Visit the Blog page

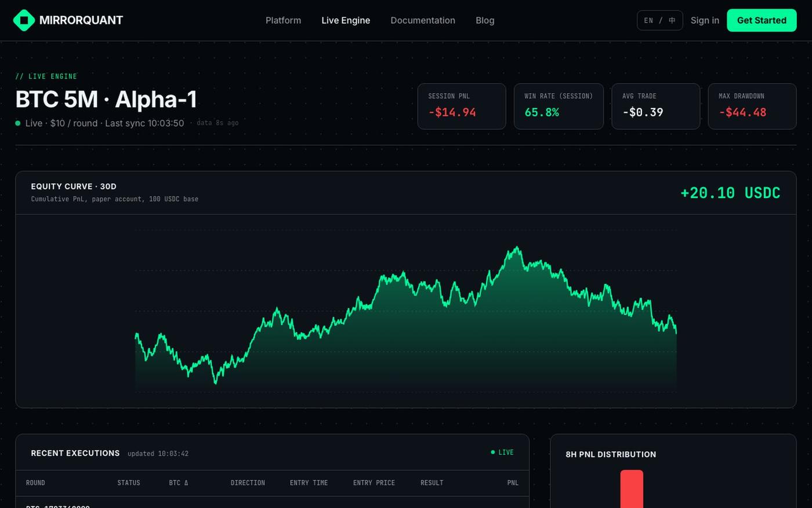485,20
